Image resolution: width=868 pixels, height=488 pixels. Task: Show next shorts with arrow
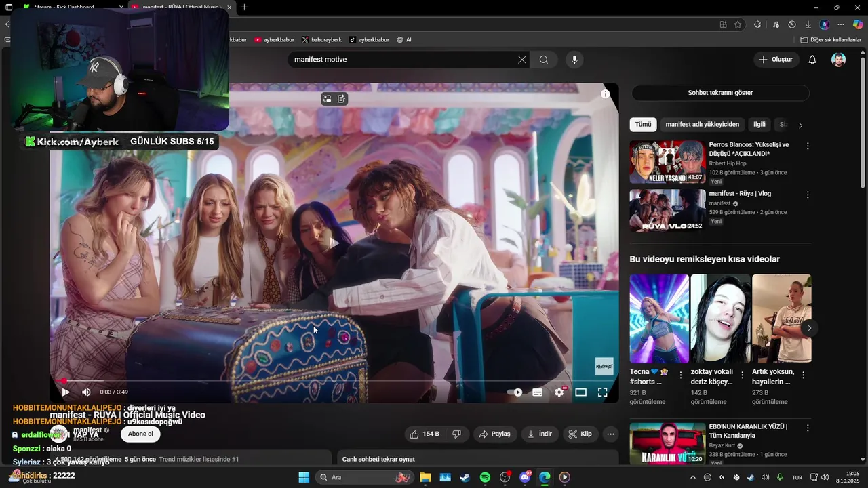[809, 328]
